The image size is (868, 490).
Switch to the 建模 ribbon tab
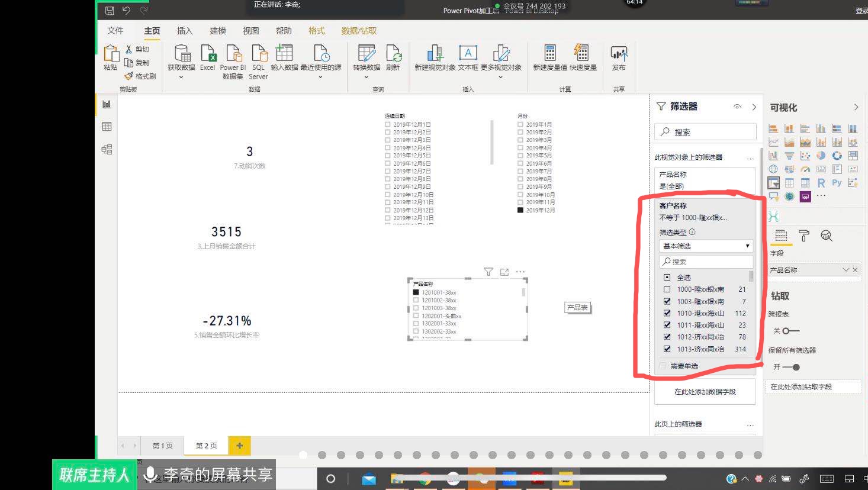tap(218, 31)
